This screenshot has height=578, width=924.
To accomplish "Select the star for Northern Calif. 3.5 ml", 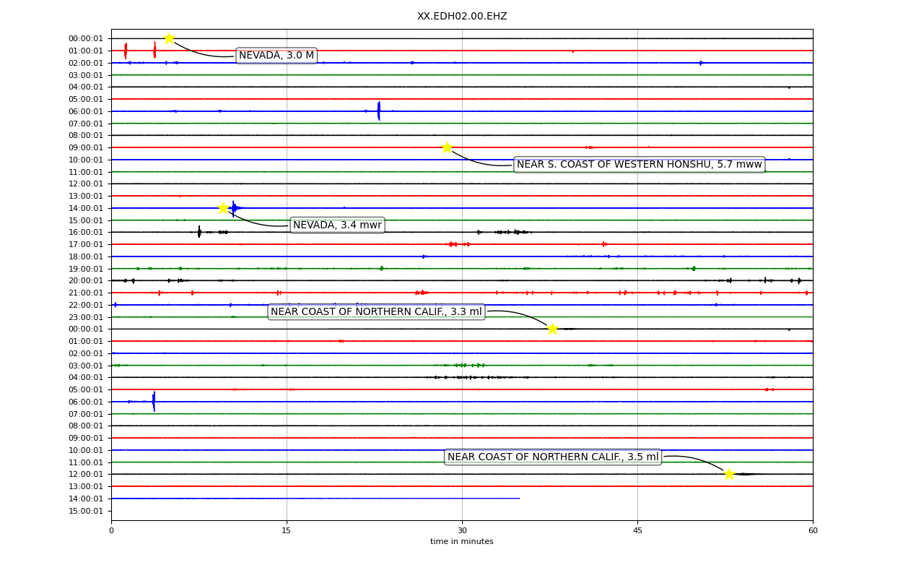I will coord(729,474).
